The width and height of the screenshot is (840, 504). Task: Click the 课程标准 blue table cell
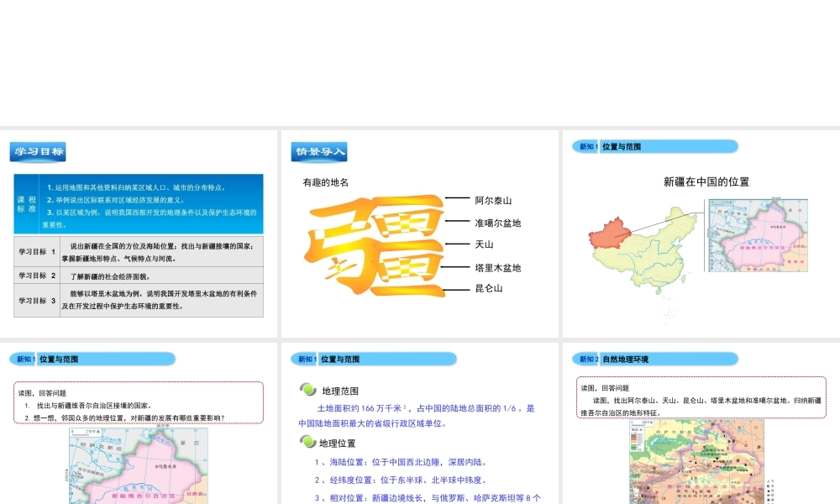26,204
